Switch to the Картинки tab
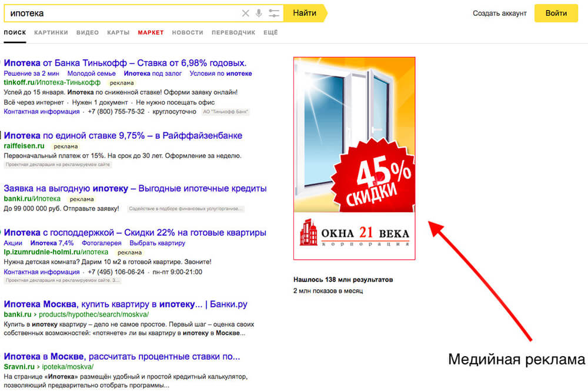 click(x=51, y=32)
